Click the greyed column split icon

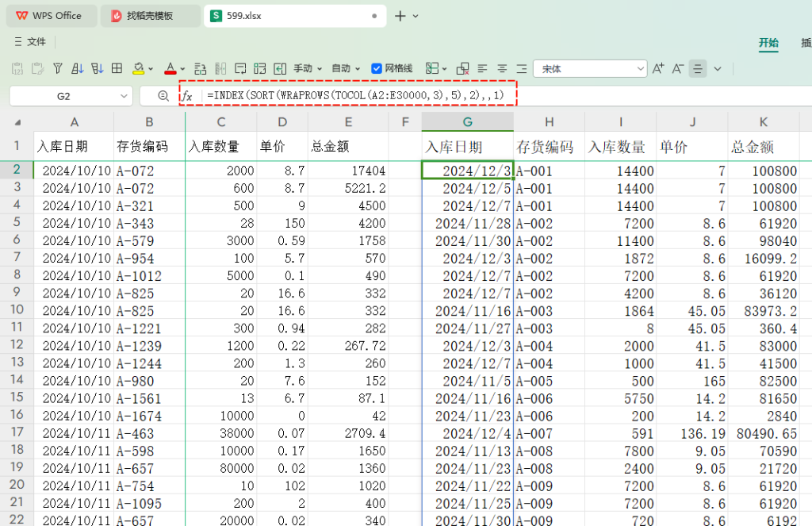pos(220,68)
